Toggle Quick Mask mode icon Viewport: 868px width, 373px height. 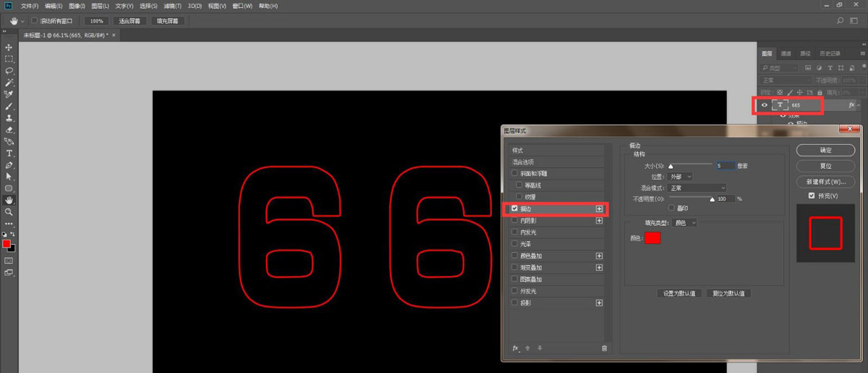pyautogui.click(x=9, y=260)
